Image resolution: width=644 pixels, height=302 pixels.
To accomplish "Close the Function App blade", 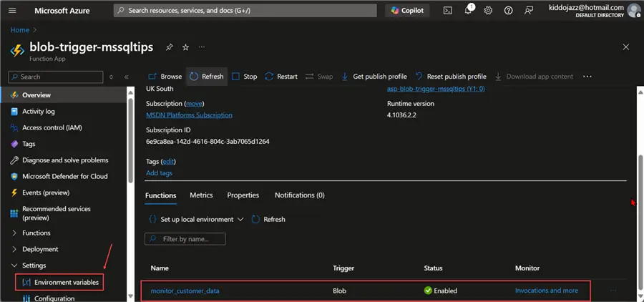I will pyautogui.click(x=626, y=47).
